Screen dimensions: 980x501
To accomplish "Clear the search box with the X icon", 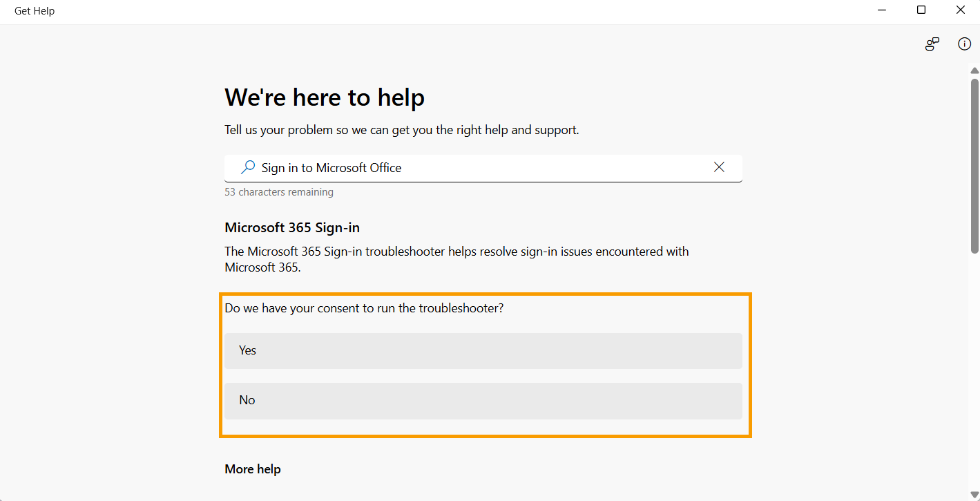I will point(719,167).
